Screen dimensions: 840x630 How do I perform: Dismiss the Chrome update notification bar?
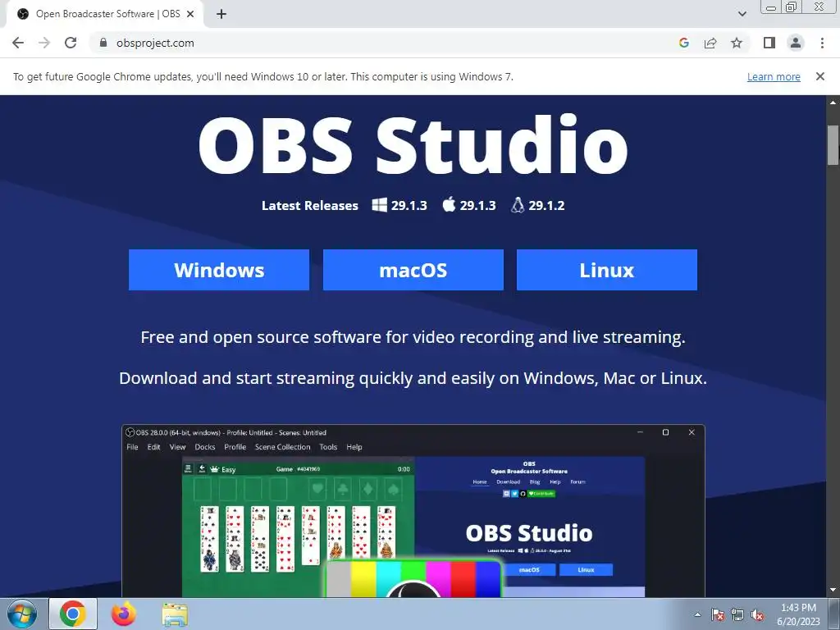(x=819, y=76)
